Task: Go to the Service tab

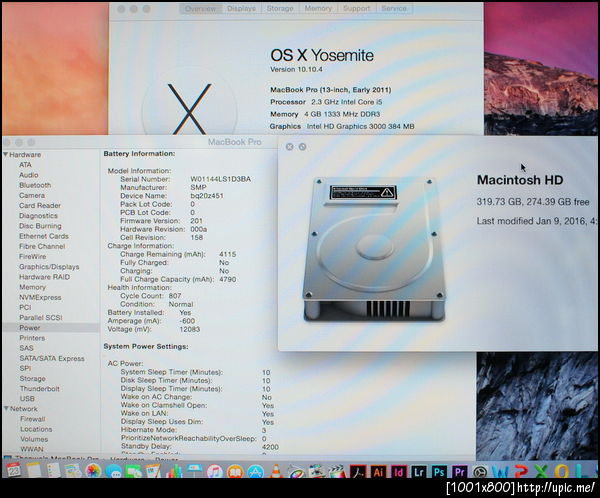Action: (394, 8)
